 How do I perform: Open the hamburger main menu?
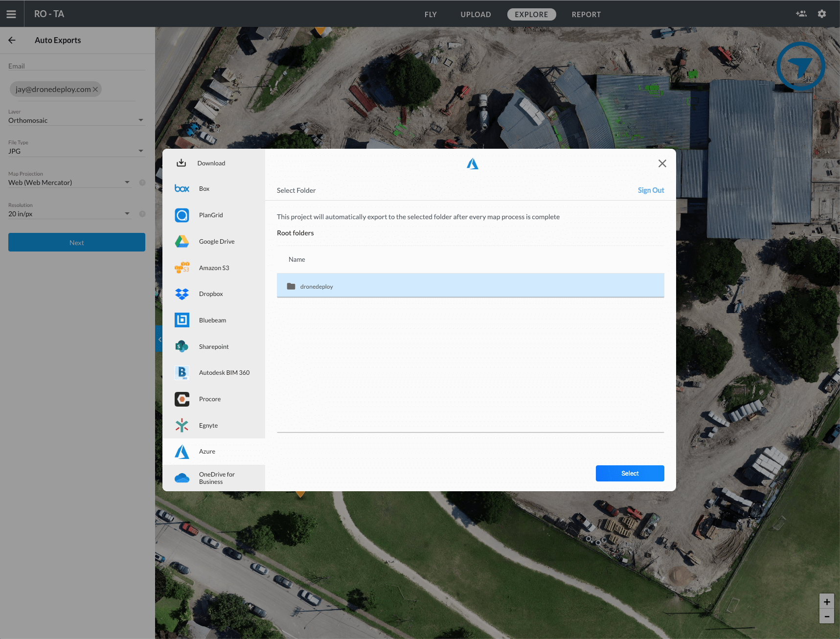tap(11, 14)
